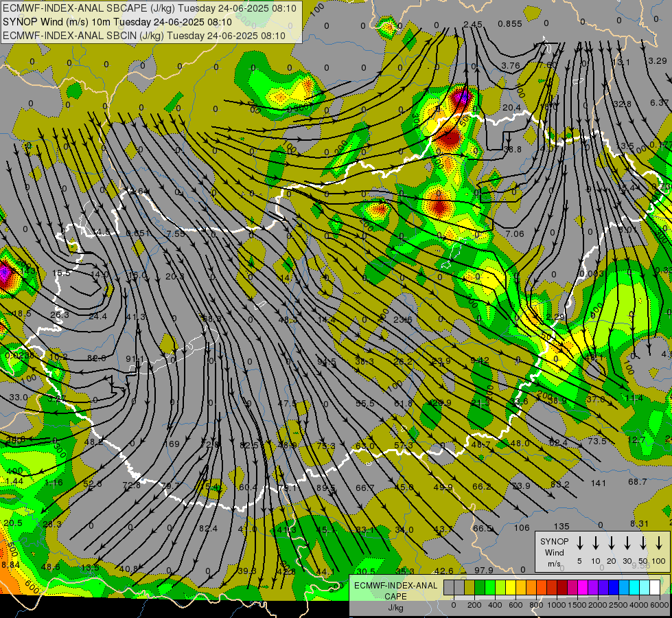672x618 pixels.
Task: Click the 6.37 value on the map
Action: 659,103
